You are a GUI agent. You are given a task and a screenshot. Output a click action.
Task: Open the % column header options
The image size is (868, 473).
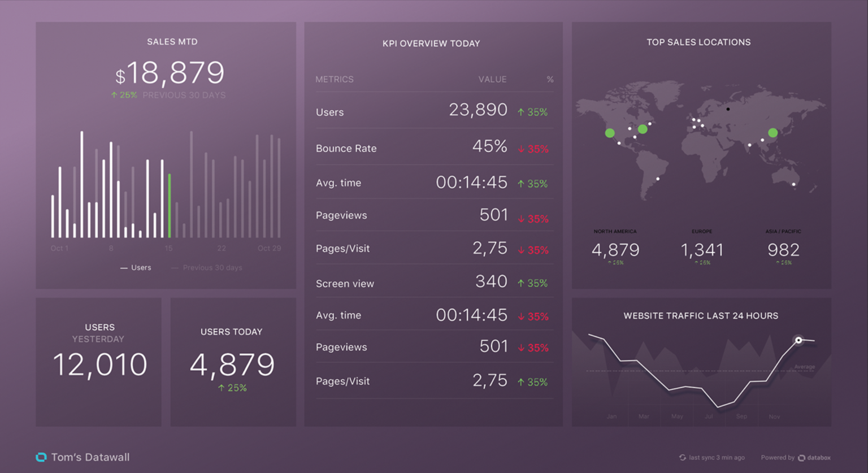(x=550, y=79)
